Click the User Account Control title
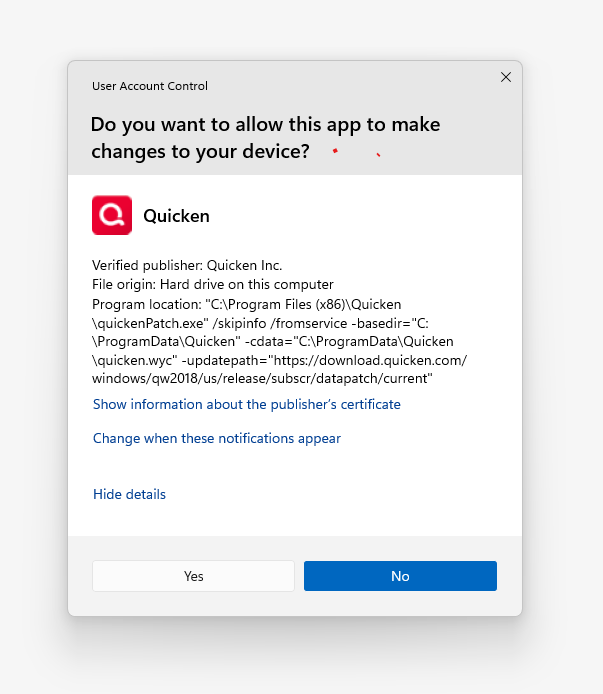This screenshot has width=603, height=694. pos(150,86)
